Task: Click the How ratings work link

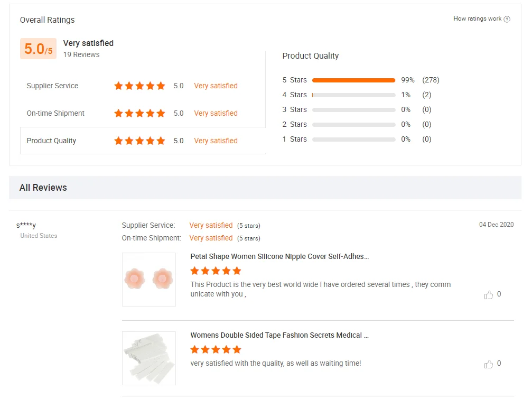Action: click(x=477, y=18)
